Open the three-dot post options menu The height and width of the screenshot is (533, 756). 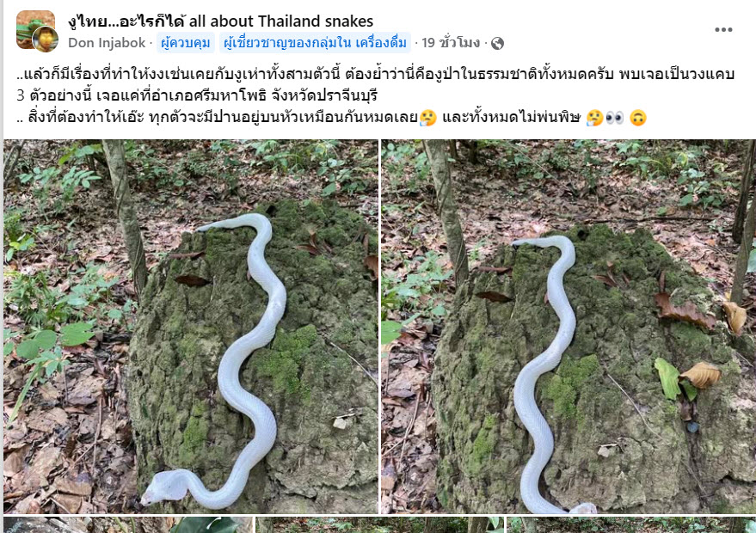click(723, 30)
